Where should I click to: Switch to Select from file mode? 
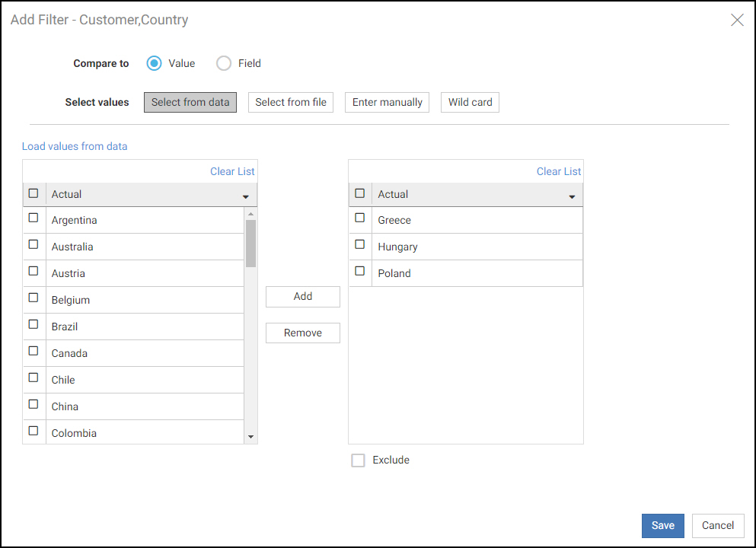click(290, 102)
